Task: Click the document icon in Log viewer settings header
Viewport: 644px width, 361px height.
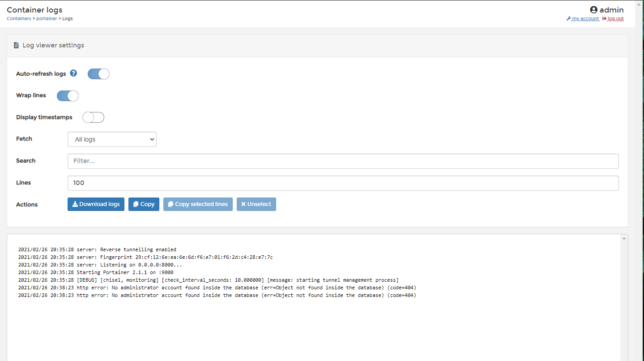Action: coord(16,45)
